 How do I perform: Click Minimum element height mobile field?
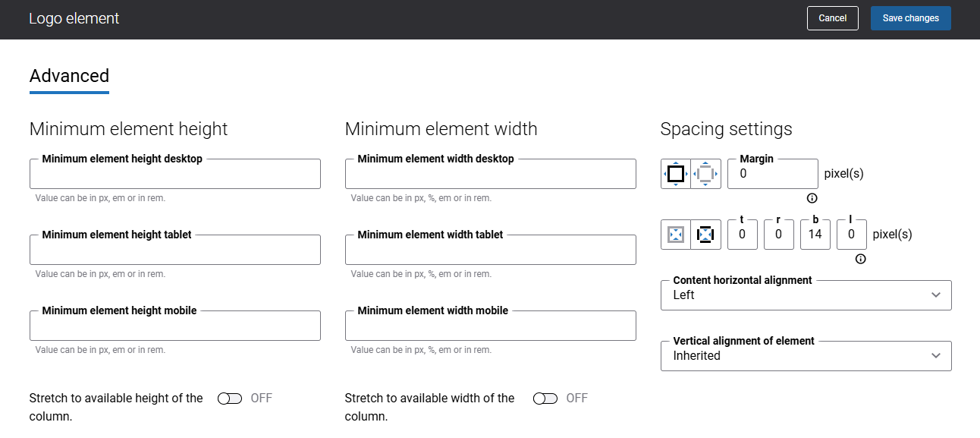coord(174,326)
